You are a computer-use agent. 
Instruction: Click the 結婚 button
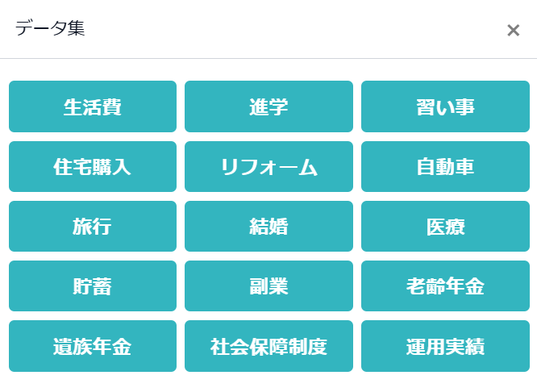268,227
